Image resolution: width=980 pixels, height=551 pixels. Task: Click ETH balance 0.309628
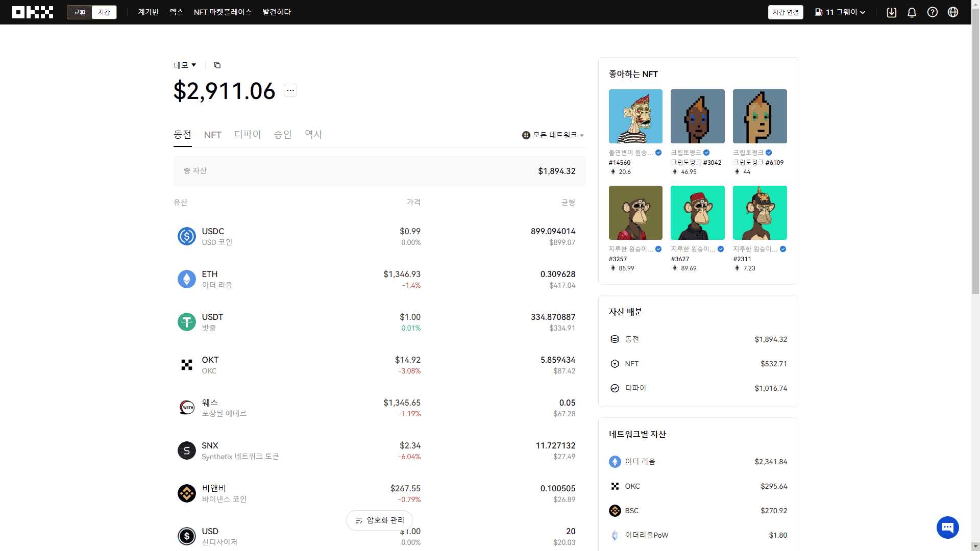558,274
